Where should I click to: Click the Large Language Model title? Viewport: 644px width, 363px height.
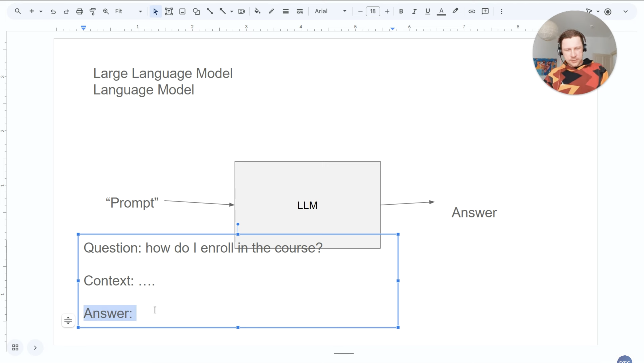[x=163, y=73]
